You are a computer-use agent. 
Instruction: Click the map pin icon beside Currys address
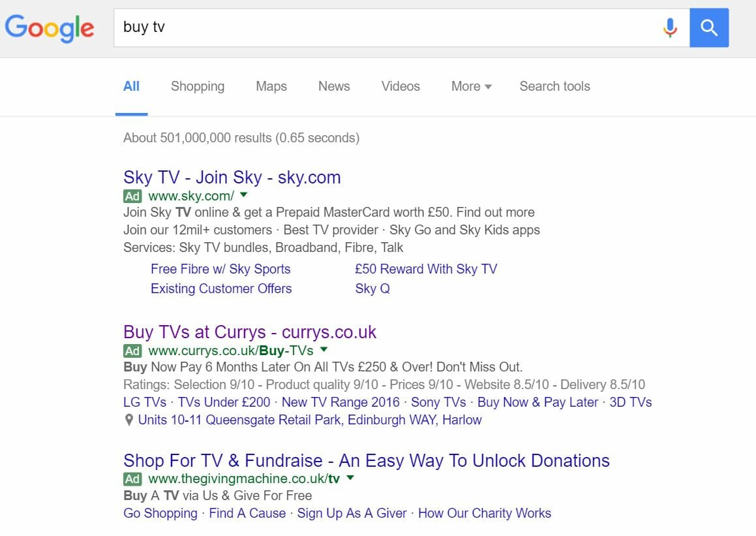coord(129,420)
